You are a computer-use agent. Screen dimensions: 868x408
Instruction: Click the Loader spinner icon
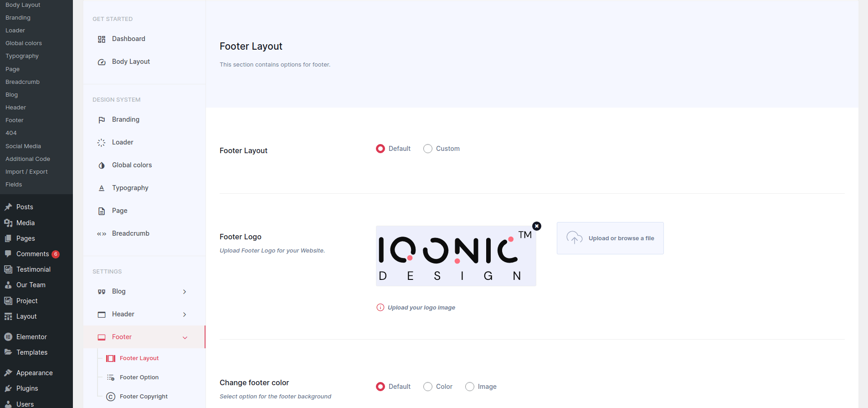(102, 143)
